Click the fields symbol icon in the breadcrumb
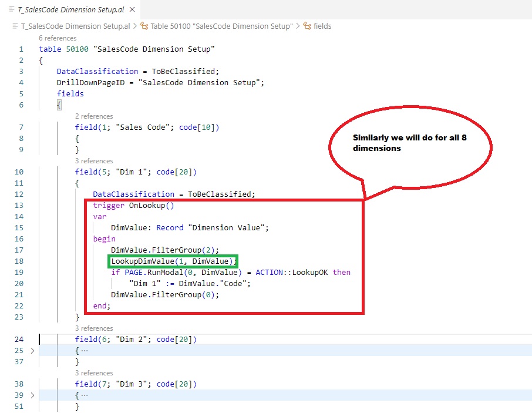Screen dimensions: 532x413 coord(307,26)
